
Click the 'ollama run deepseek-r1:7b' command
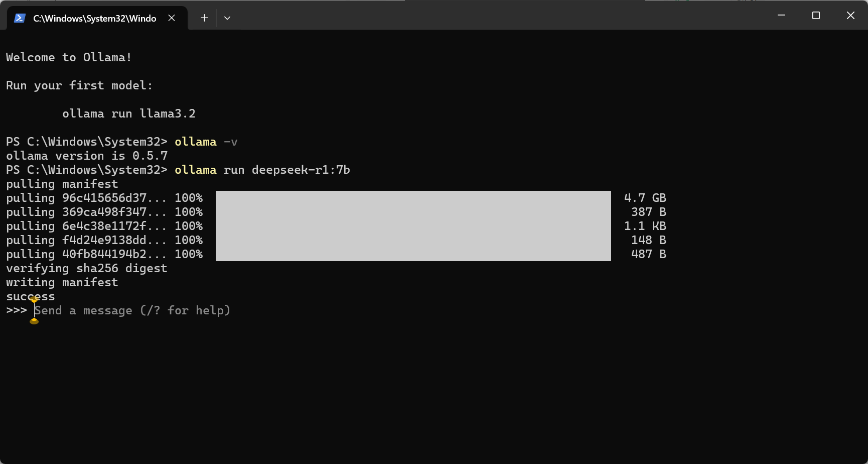[262, 170]
